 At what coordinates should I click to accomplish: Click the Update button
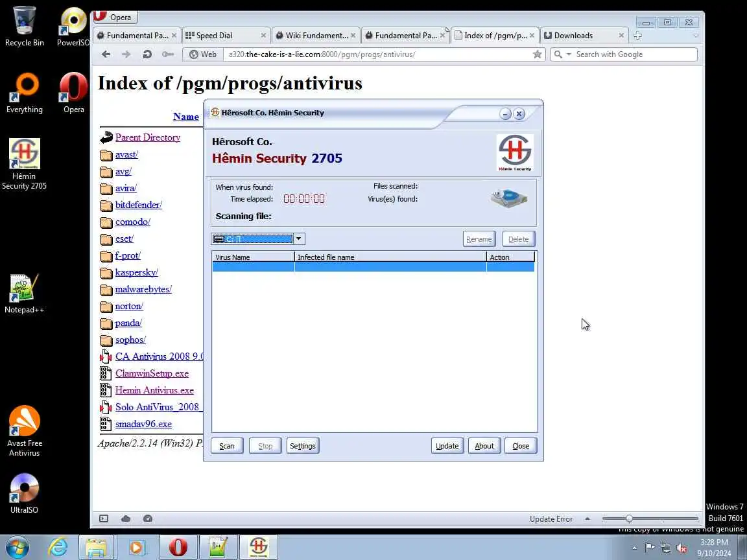tap(447, 446)
